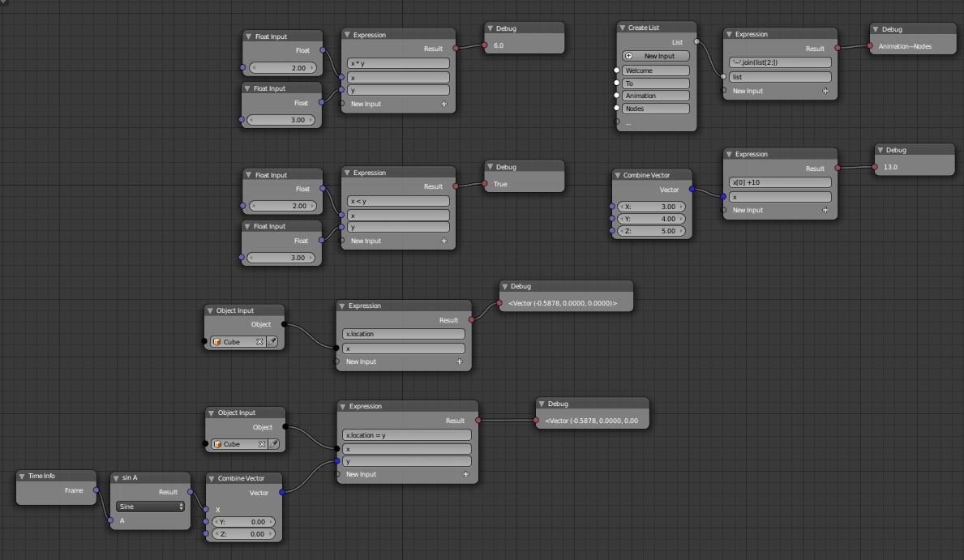Click the New Input button in Create List

coord(655,56)
